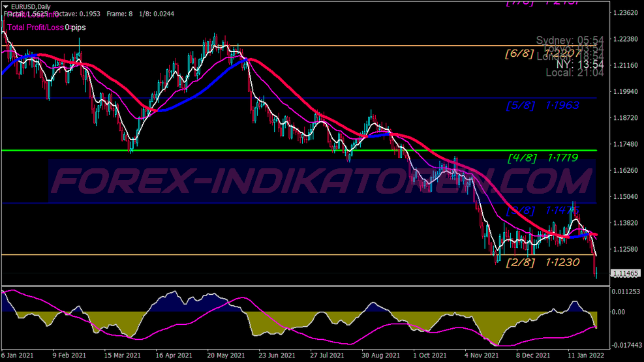Click the 4 Nov 2021 date label
644x362 pixels.
tap(481, 356)
